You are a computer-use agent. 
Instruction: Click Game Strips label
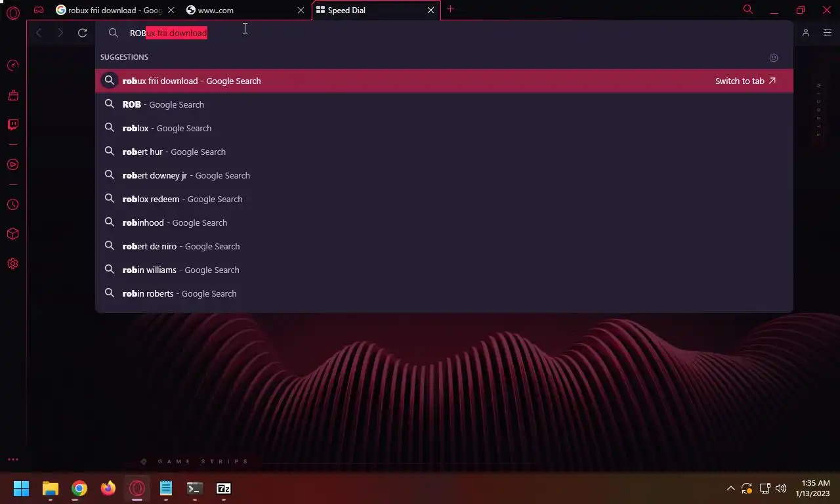tap(203, 461)
